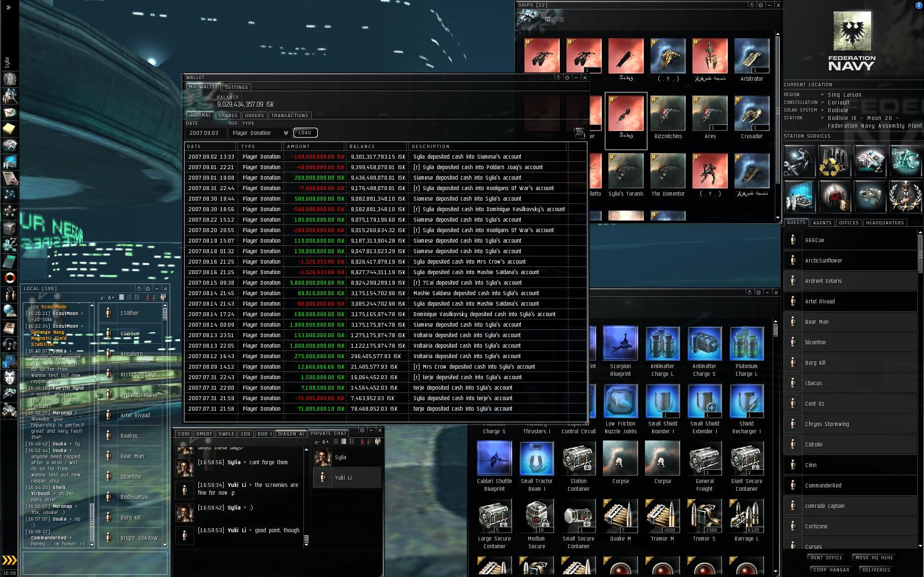Switch to the My Wallet tab
The height and width of the screenshot is (577, 924).
pyautogui.click(x=203, y=87)
